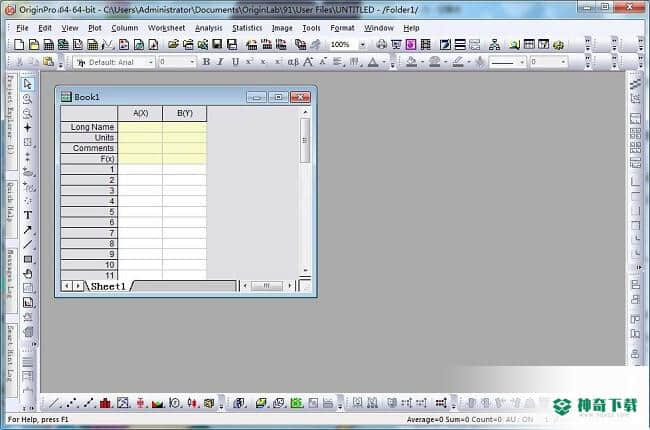650x430 pixels.
Task: Open the Plot menu
Action: [x=95, y=28]
